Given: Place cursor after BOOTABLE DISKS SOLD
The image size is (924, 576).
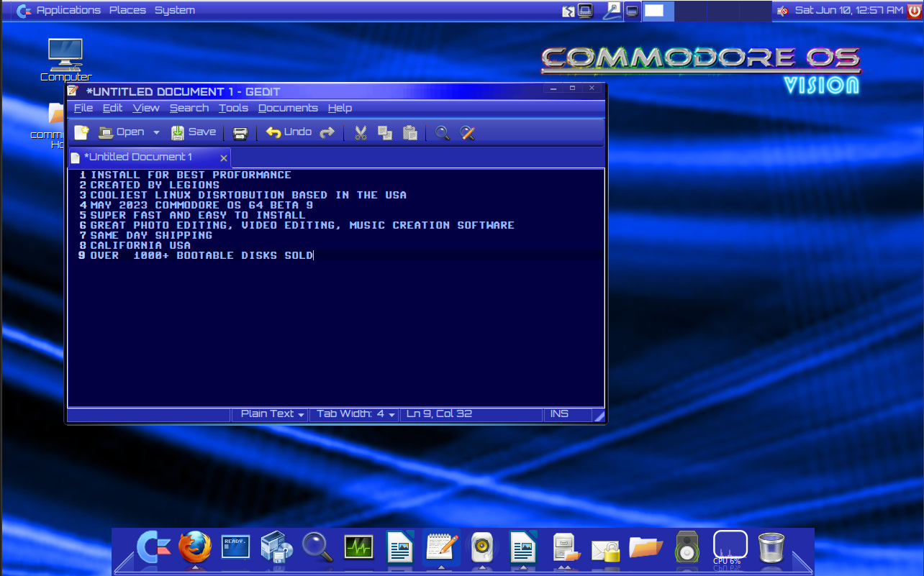Looking at the screenshot, I should pyautogui.click(x=314, y=255).
